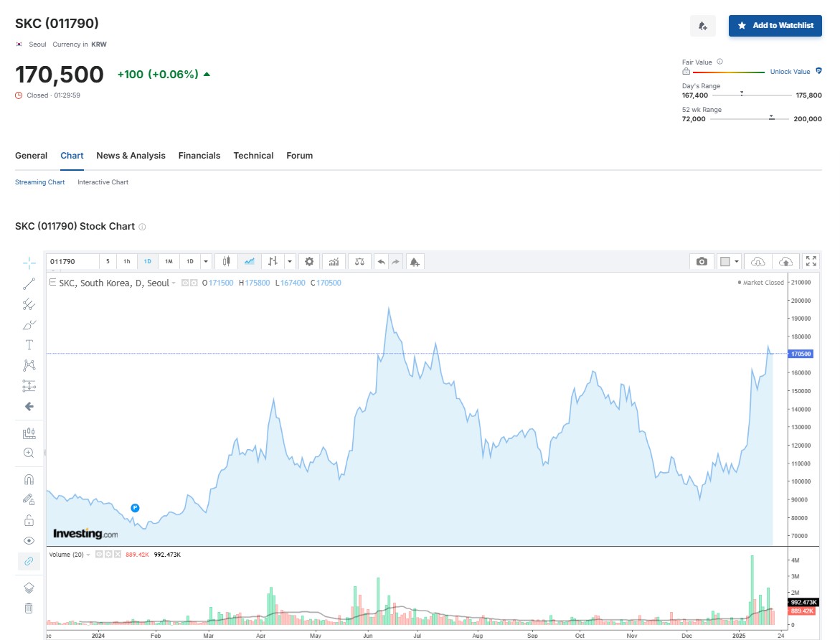The image size is (840, 640).
Task: Click the create alert bell button
Action: pyautogui.click(x=703, y=26)
